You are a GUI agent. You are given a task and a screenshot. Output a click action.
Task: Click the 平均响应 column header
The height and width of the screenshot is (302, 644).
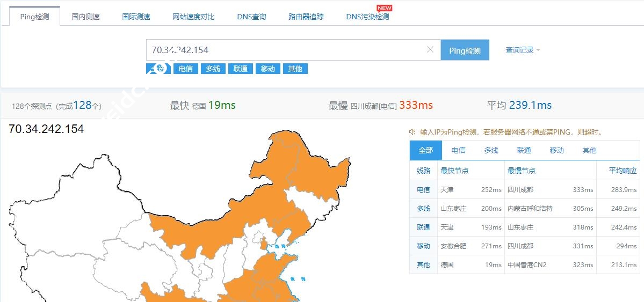coord(623,171)
